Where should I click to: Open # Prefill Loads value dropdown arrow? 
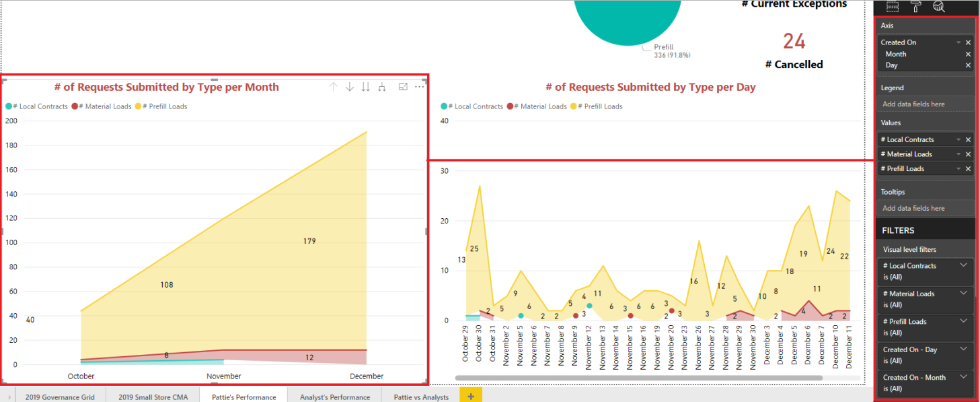958,168
